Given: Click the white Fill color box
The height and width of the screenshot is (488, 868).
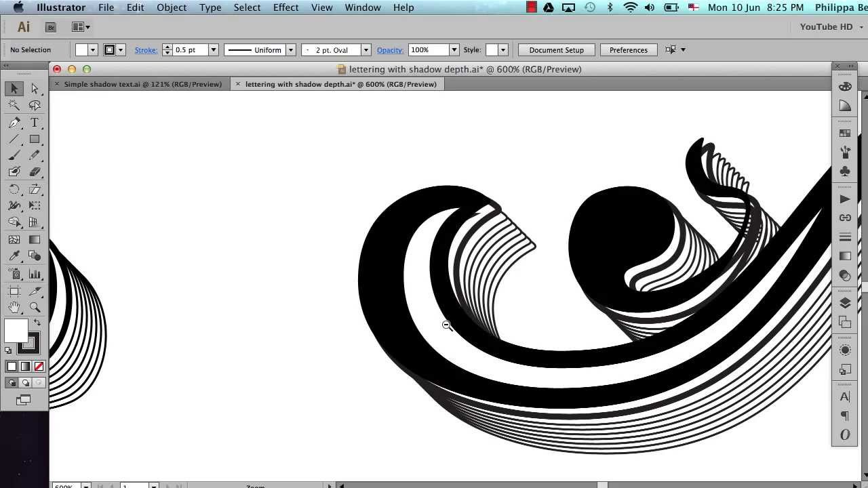Looking at the screenshot, I should [16, 331].
